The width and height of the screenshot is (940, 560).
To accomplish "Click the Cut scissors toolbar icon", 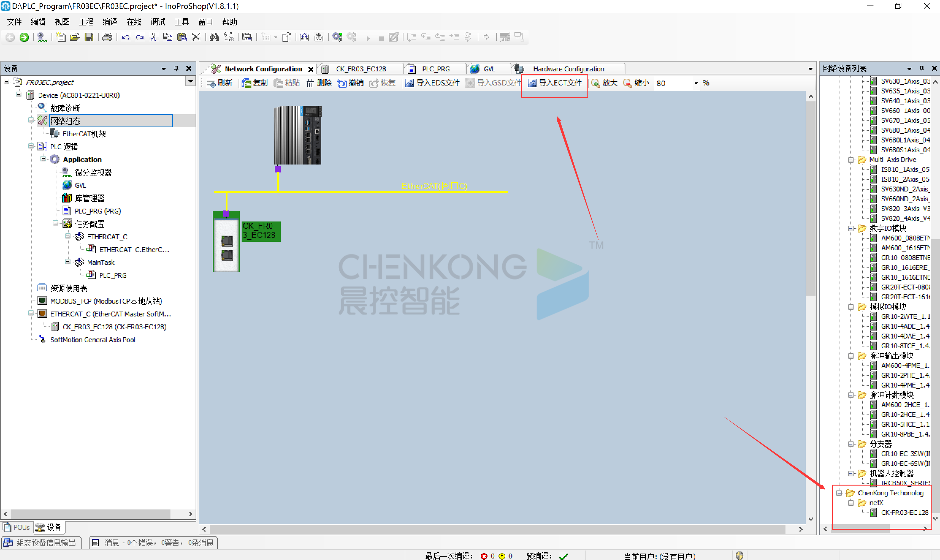I will (x=153, y=37).
